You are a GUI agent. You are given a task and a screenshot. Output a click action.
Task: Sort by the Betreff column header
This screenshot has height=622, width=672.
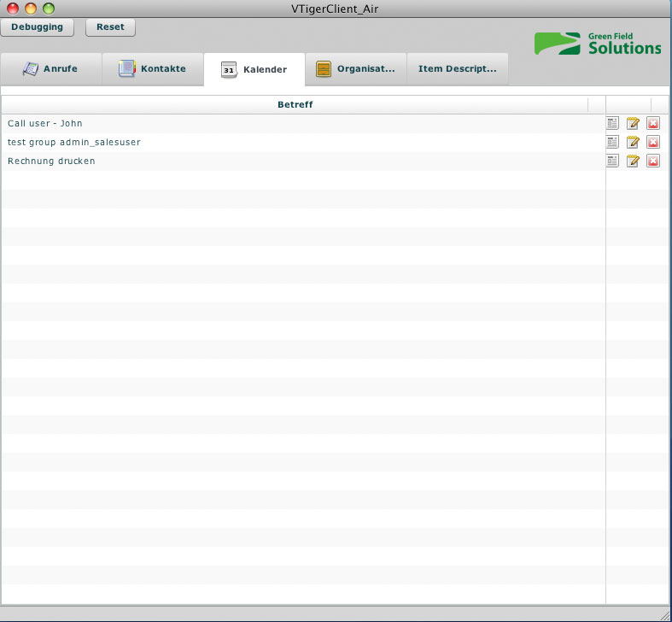pyautogui.click(x=295, y=105)
